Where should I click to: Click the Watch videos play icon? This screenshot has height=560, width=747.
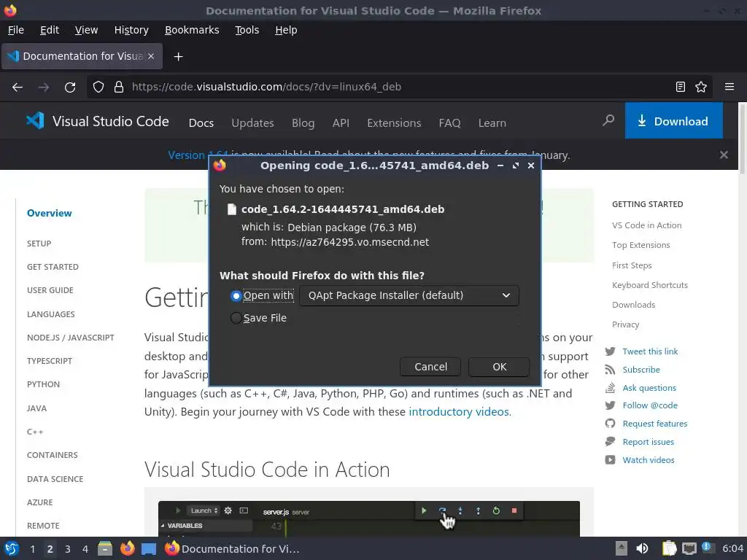[611, 460]
